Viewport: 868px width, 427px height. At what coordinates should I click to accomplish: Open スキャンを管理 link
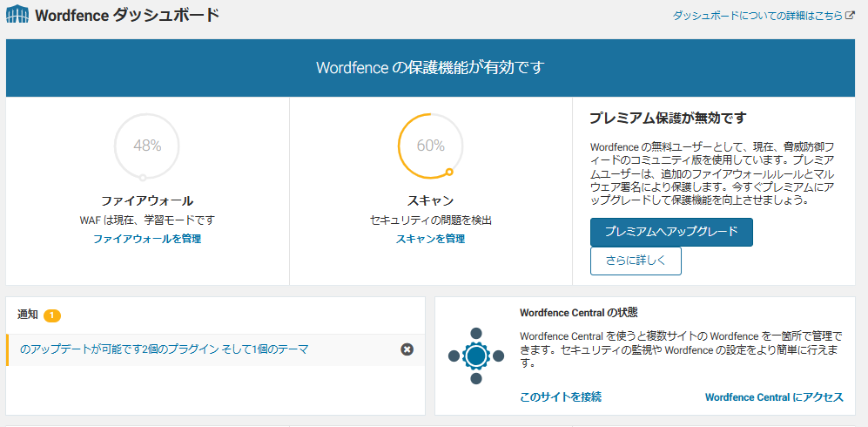coord(430,240)
